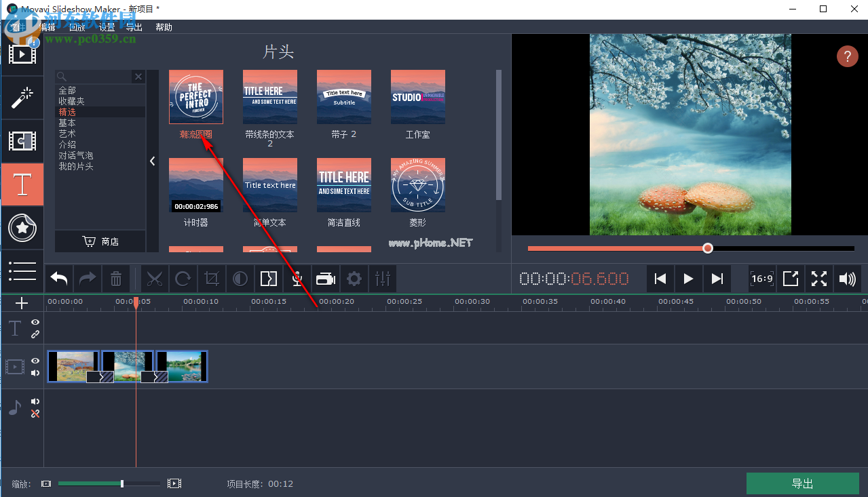Open the 导出 menu
Viewport: 868px width, 497px height.
point(134,27)
